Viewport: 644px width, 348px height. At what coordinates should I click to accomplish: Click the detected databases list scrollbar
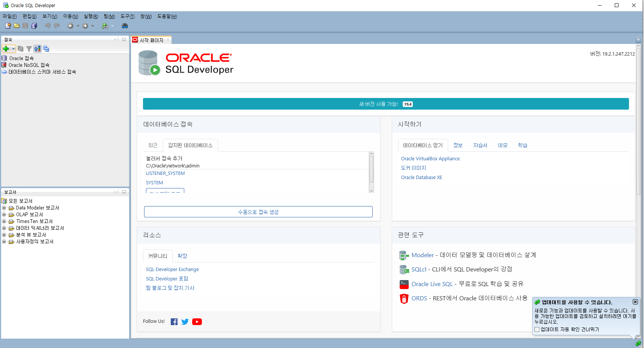(372, 169)
